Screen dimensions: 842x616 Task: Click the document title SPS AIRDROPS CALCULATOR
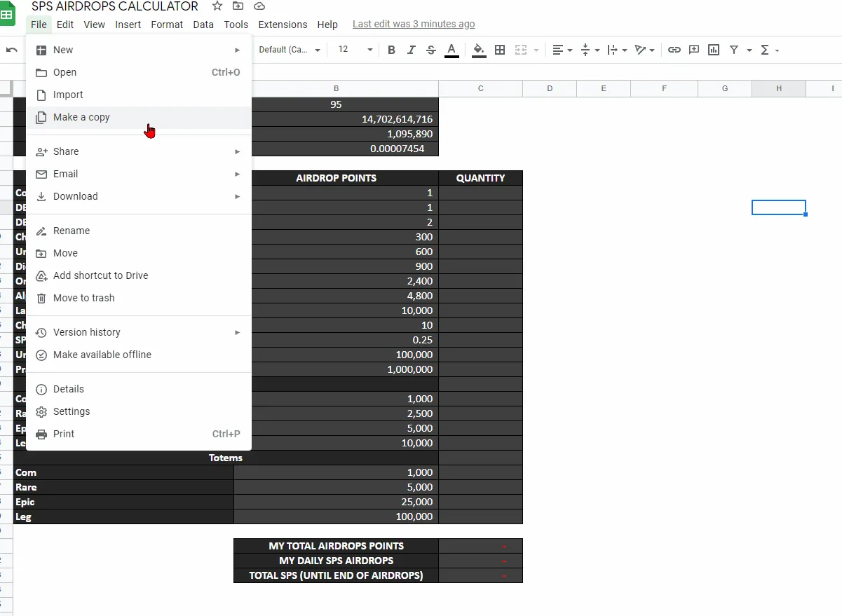click(x=115, y=6)
